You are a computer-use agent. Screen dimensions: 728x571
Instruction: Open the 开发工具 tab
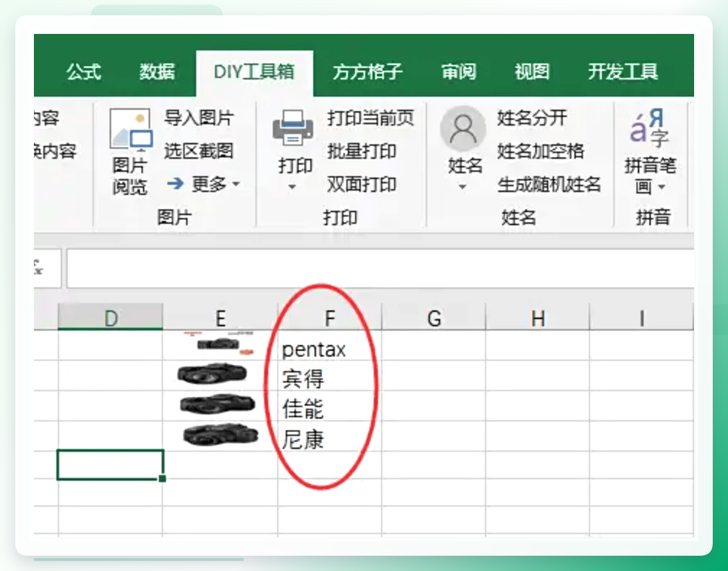pyautogui.click(x=623, y=72)
